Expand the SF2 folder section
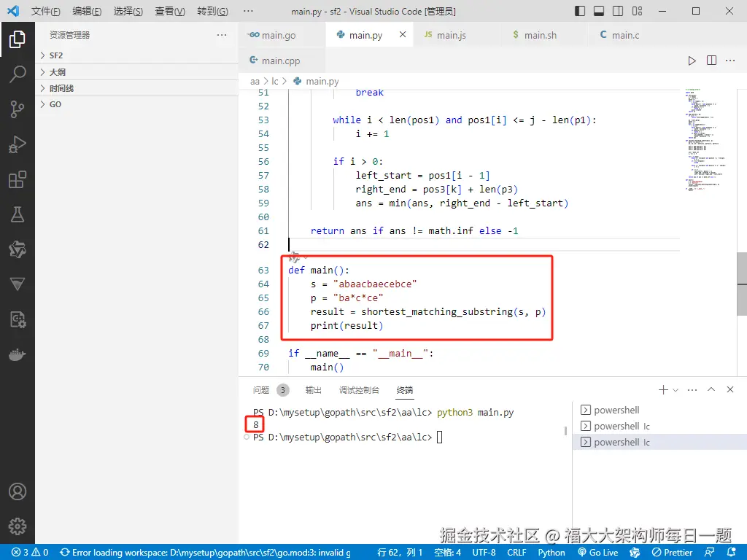Screen dimensions: 747x560 click(137, 55)
